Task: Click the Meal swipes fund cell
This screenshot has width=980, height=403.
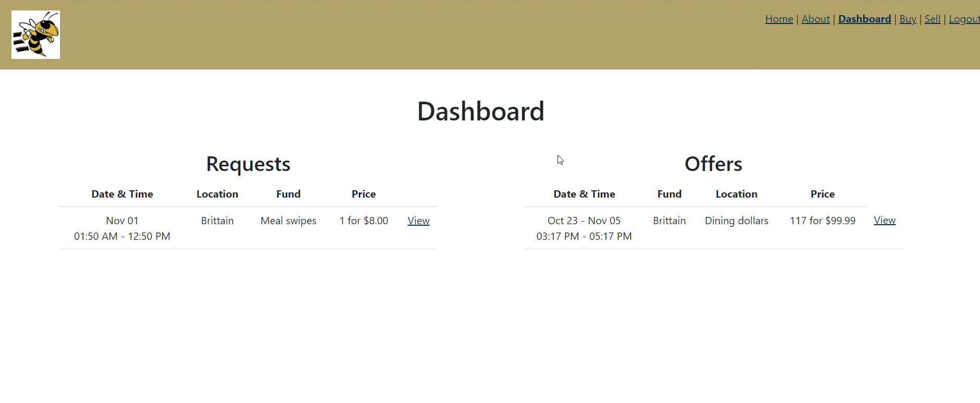Action: (288, 221)
